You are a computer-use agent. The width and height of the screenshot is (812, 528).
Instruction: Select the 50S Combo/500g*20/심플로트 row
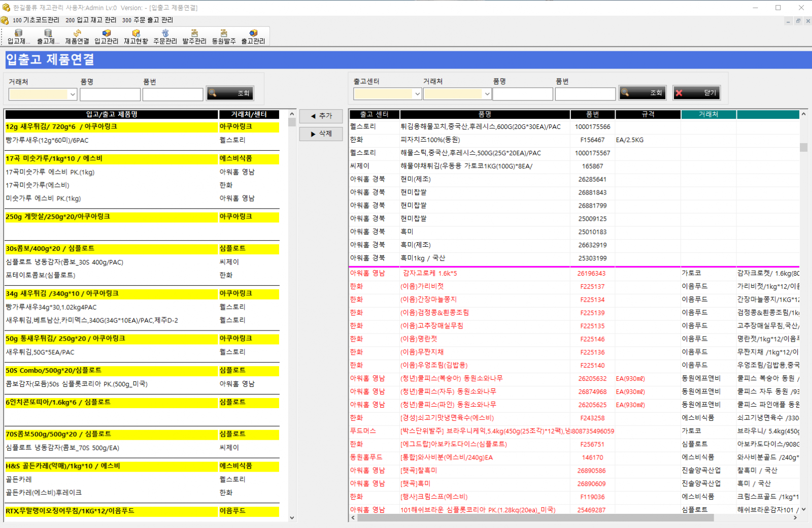[x=142, y=371]
